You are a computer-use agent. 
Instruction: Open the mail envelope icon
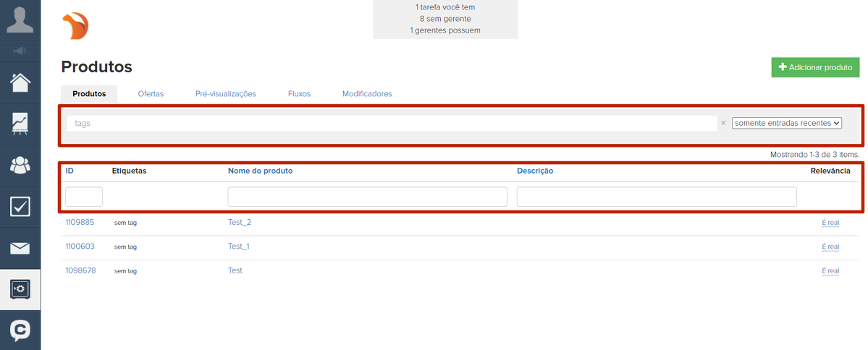click(20, 249)
